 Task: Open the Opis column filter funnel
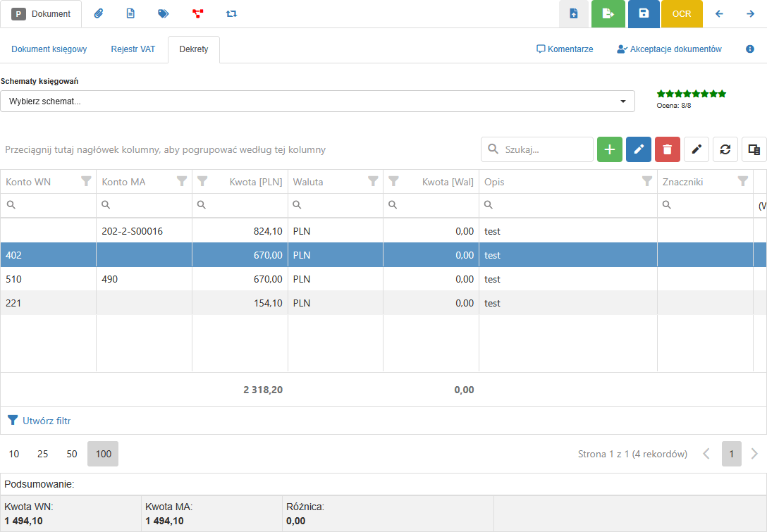647,182
